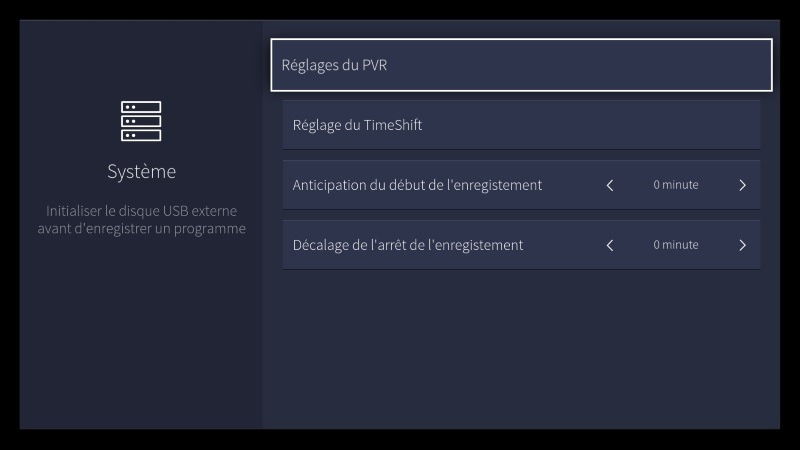Select Anticipation du début de l'enregistrement label
The width and height of the screenshot is (800, 450).
point(417,185)
